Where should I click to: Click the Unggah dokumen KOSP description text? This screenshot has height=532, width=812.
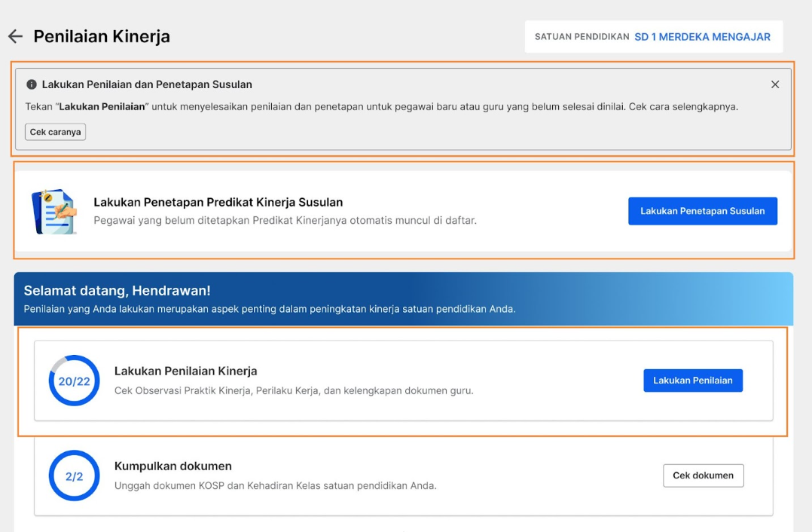pyautogui.click(x=276, y=486)
